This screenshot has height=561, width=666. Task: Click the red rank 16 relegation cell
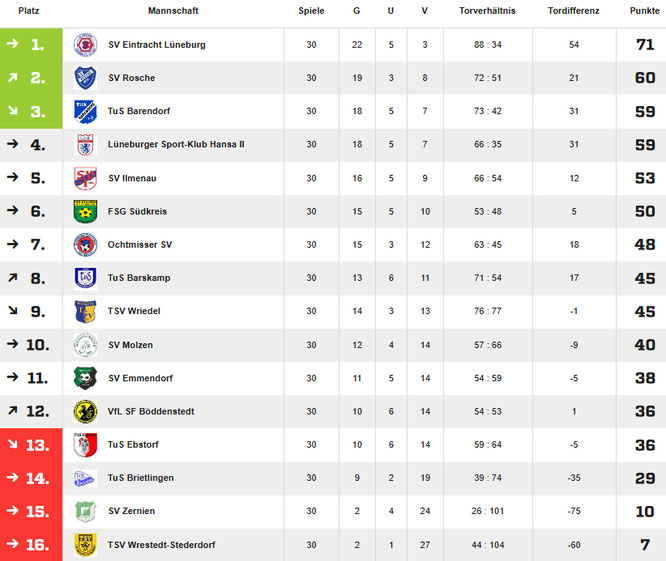pos(31,545)
